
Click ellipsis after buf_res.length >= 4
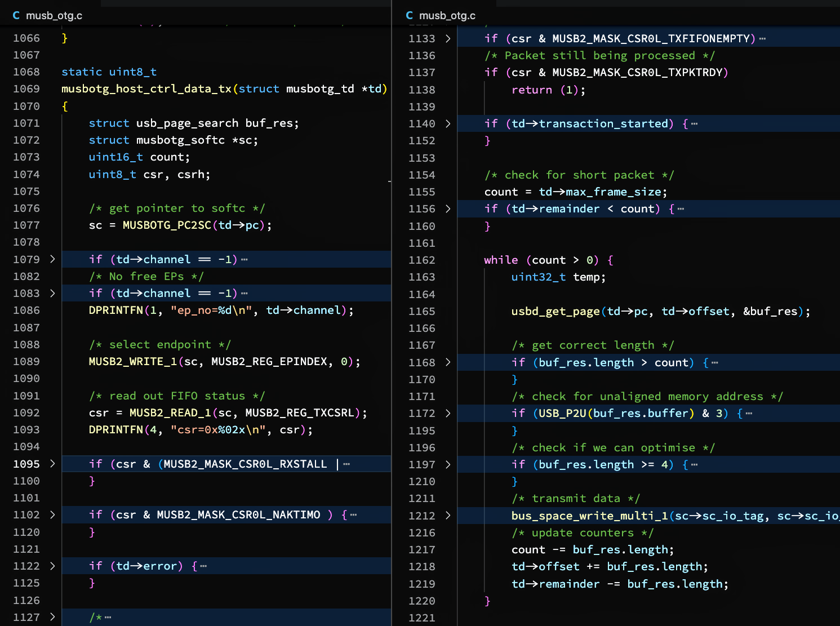694,465
